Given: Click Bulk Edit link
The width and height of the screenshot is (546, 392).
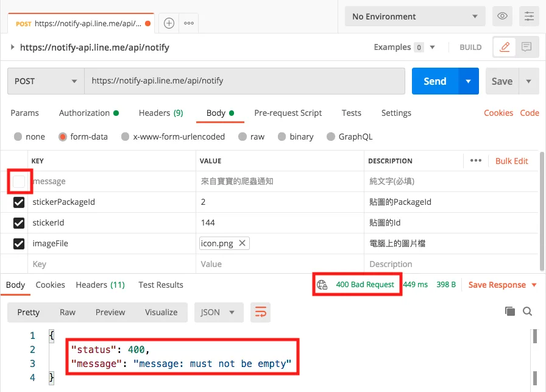Looking at the screenshot, I should [511, 161].
